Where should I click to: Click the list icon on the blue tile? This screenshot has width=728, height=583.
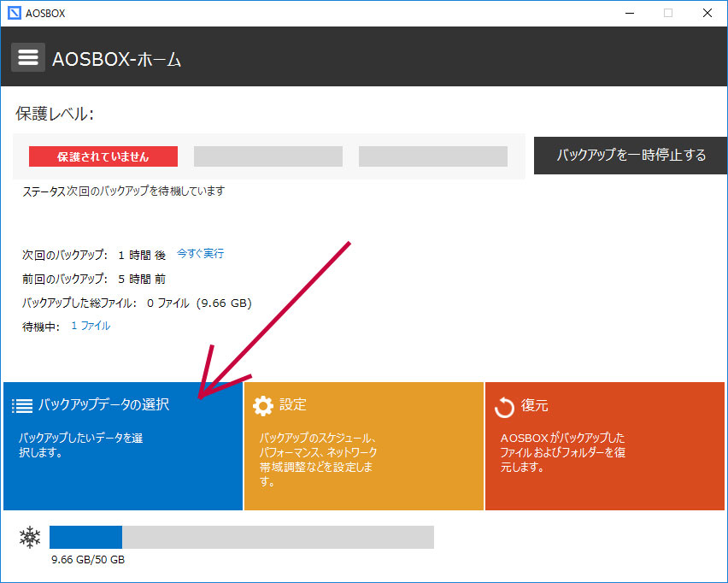coord(22,405)
